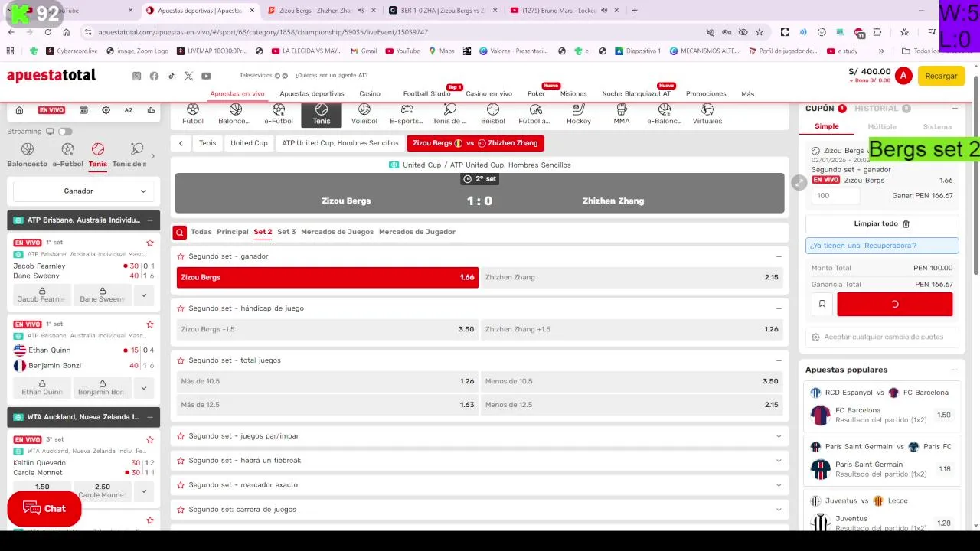This screenshot has height=551, width=980.
Task: Open the Fútbol sport category icon
Action: [193, 115]
